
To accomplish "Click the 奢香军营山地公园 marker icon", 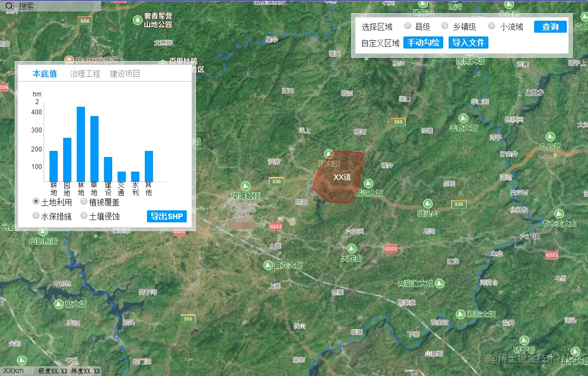I will point(138,20).
